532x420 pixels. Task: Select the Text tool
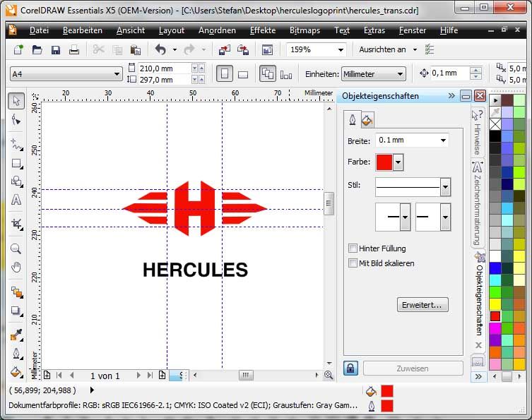(16, 200)
